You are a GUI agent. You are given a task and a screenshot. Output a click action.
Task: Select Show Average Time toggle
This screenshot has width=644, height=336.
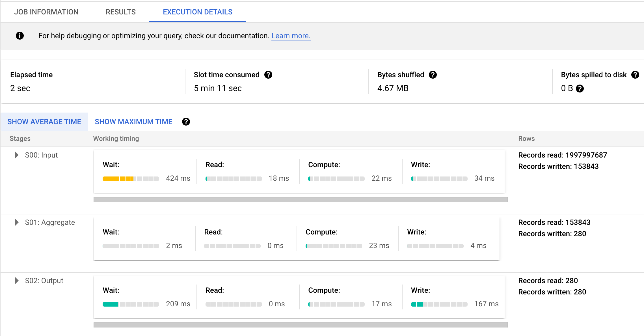44,122
